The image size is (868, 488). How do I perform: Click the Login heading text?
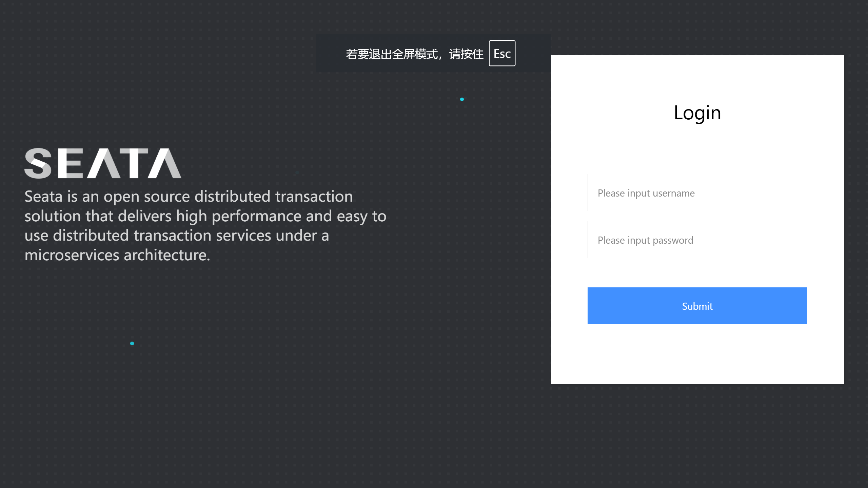pyautogui.click(x=697, y=113)
